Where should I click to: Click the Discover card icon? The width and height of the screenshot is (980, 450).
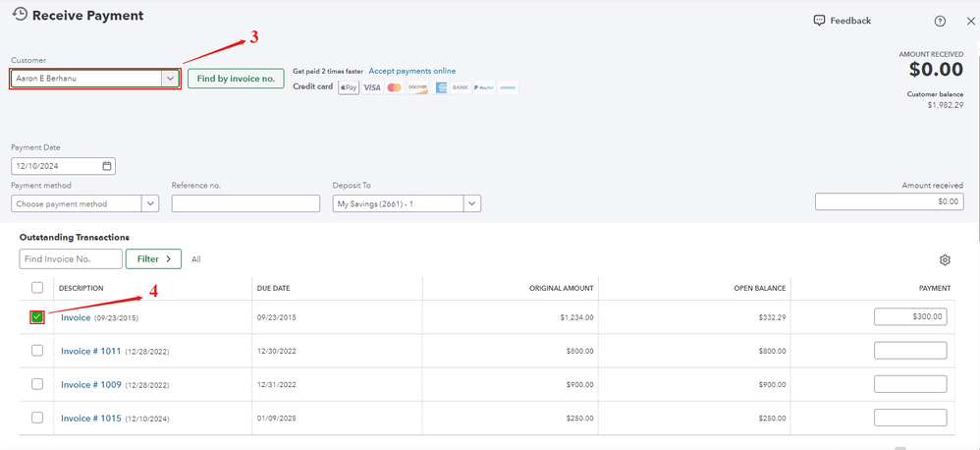[417, 87]
